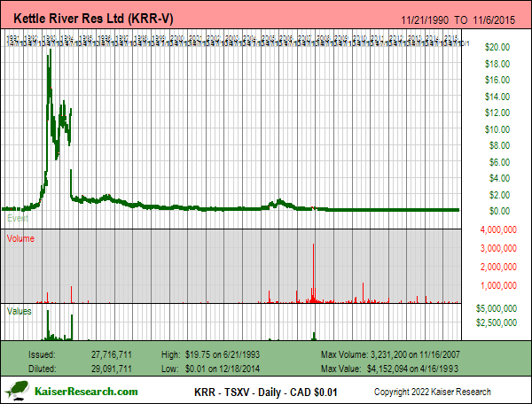Click the $10.00 price axis label
532x404 pixels.
pos(497,129)
